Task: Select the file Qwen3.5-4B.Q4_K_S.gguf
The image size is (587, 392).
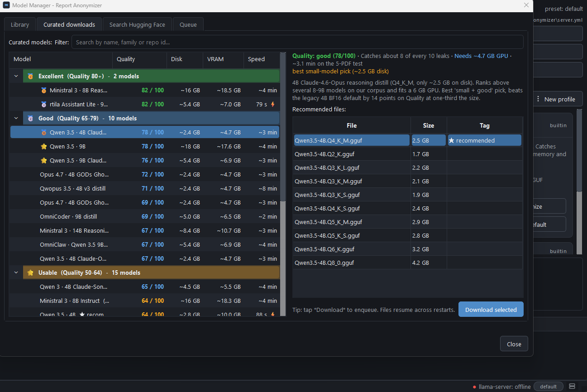Action: (x=352, y=208)
